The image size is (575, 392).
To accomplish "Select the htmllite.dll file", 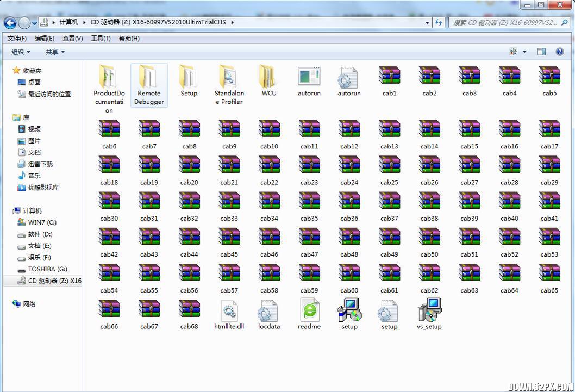I will click(229, 314).
